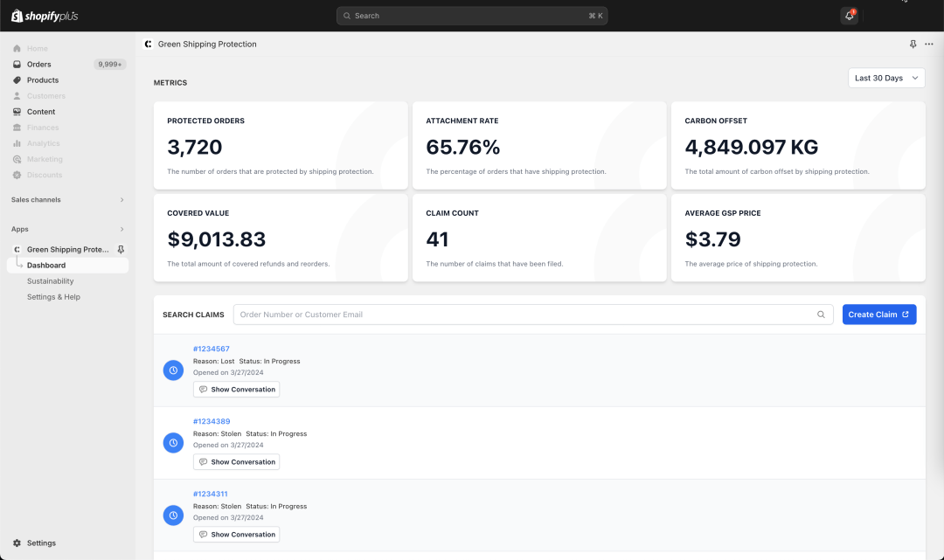Click the Settings gear icon
The image size is (944, 560).
[x=17, y=543]
